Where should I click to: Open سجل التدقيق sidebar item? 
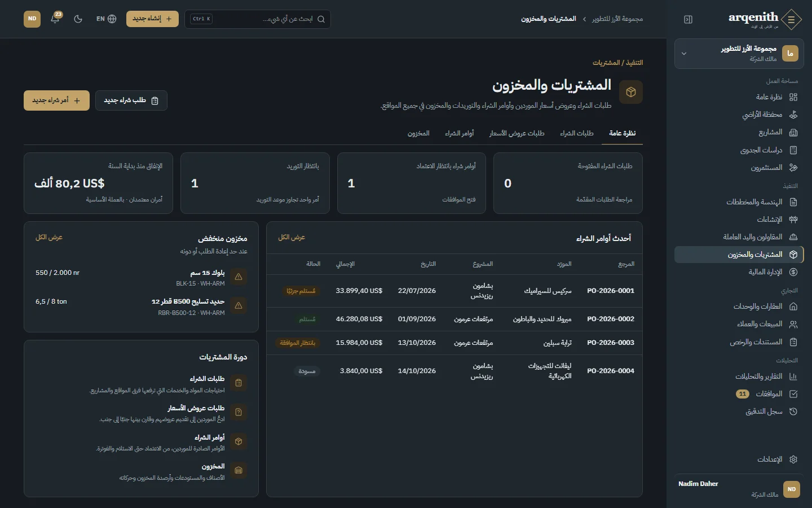click(739, 411)
